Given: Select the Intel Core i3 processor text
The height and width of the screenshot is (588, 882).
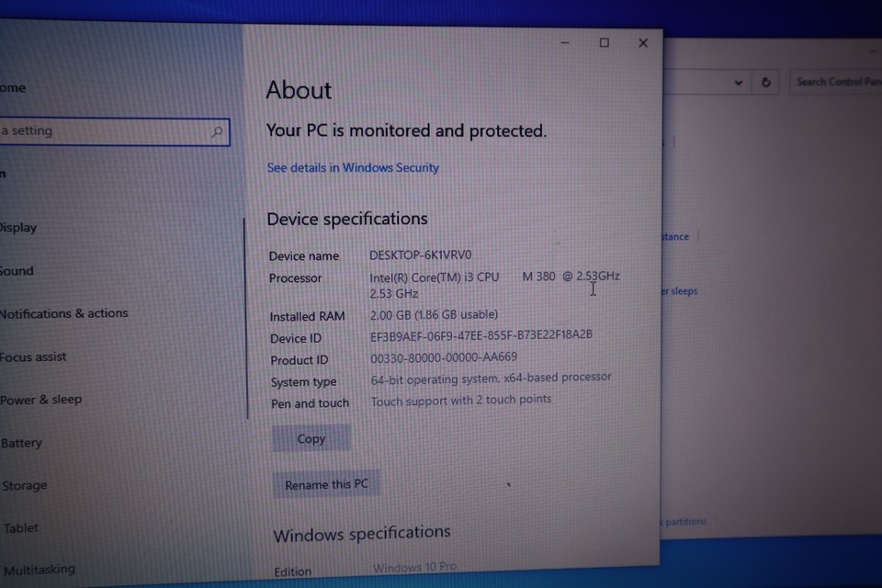Looking at the screenshot, I should click(494, 285).
